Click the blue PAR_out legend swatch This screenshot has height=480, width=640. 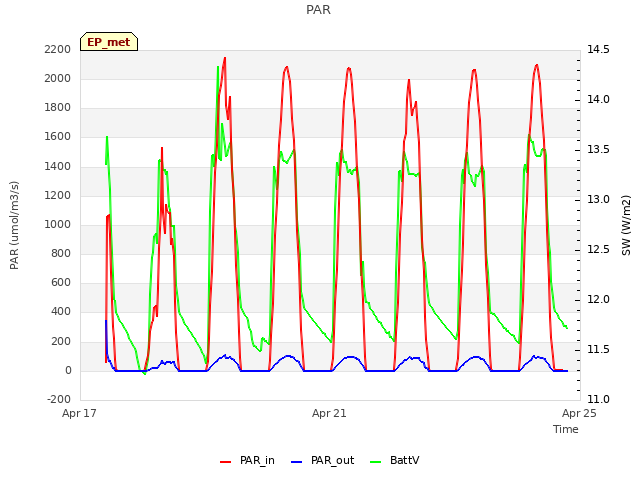click(296, 462)
